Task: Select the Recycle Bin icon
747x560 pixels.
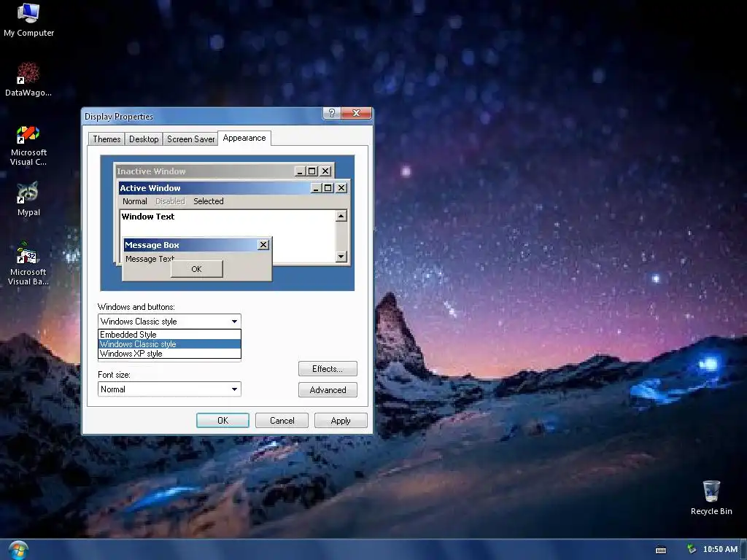Action: coord(711,497)
